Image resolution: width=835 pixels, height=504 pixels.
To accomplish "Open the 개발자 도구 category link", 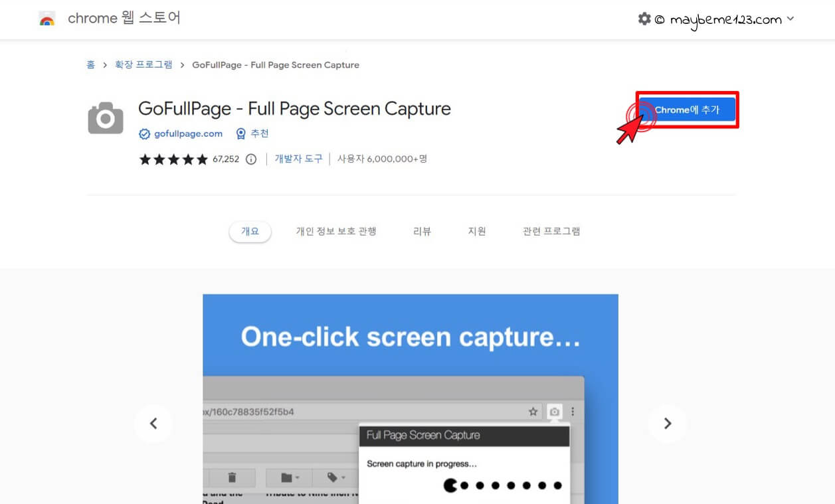I will click(299, 159).
